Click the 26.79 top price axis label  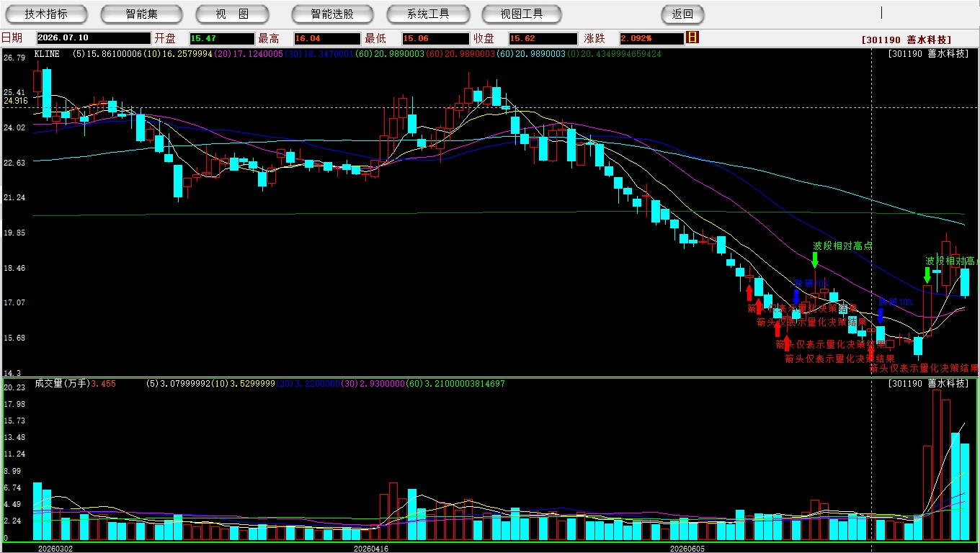tap(14, 58)
